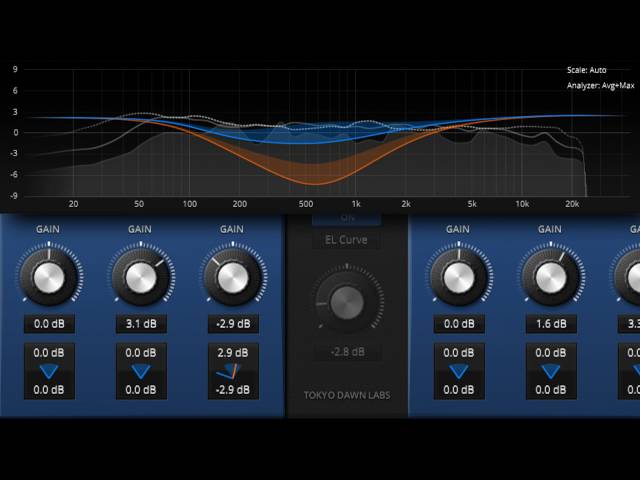
Task: Toggle the EL Curve button
Action: [x=346, y=240]
